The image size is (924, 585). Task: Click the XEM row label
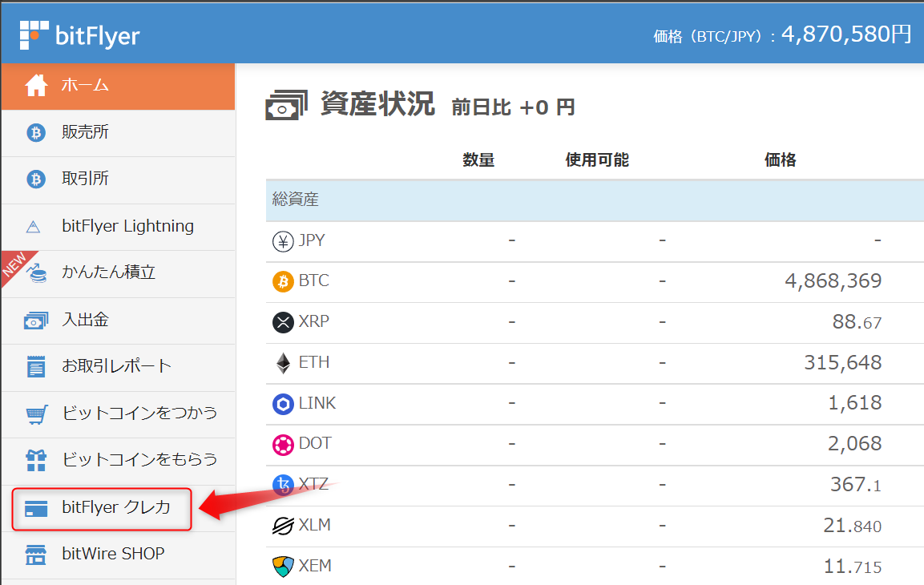pyautogui.click(x=315, y=566)
